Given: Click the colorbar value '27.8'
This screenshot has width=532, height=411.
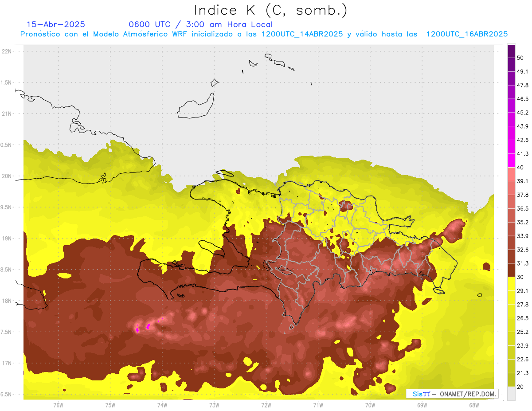Looking at the screenshot, I should [523, 305].
